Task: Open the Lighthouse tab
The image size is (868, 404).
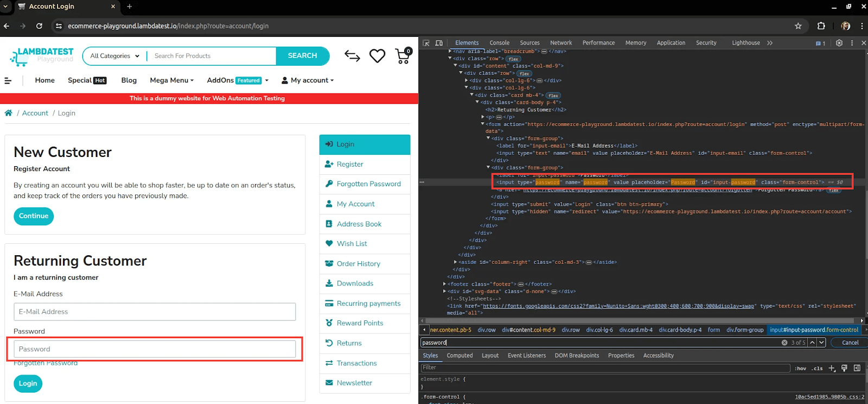Action: click(x=746, y=43)
